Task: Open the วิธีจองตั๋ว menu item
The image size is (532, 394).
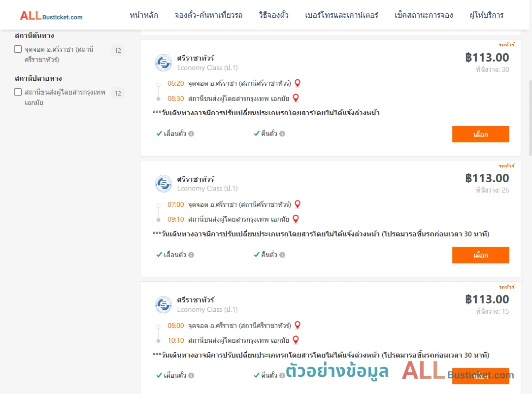Action: click(x=273, y=15)
